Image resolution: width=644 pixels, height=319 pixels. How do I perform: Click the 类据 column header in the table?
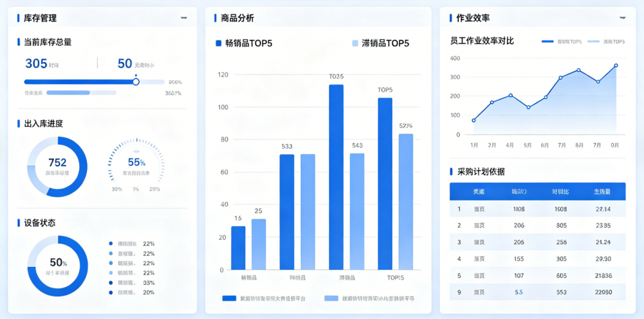coord(479,191)
